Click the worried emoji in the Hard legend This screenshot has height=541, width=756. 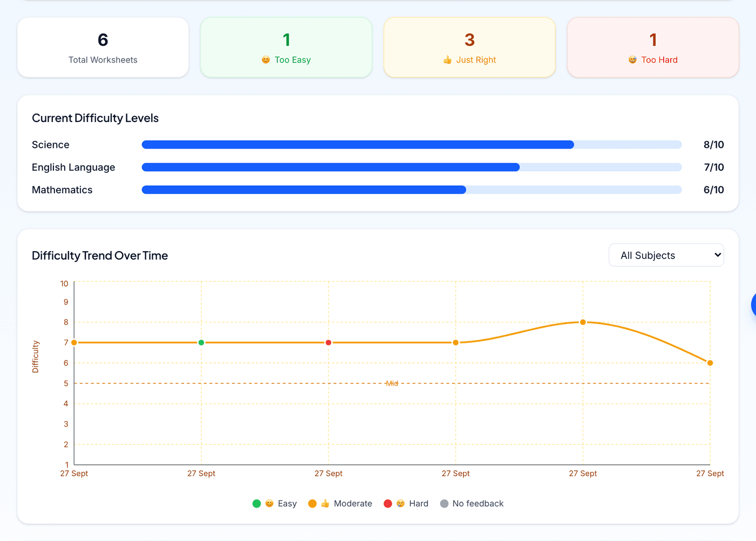coord(400,504)
